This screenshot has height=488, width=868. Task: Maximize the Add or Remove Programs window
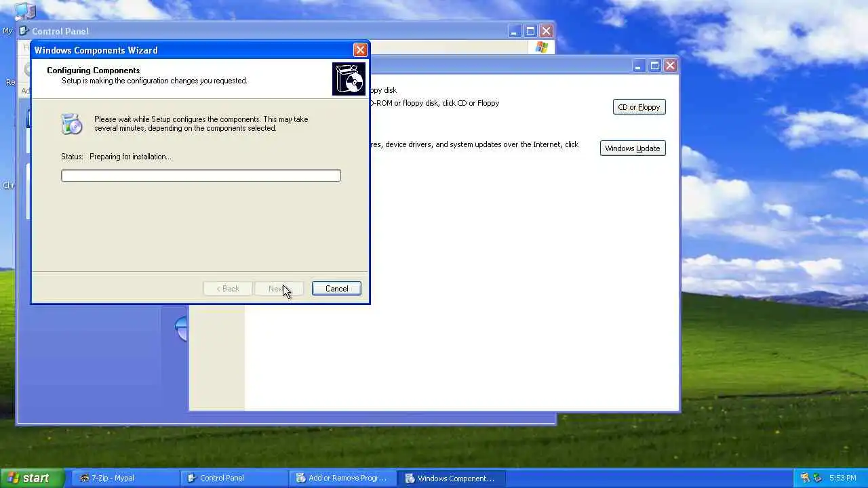[x=654, y=66]
